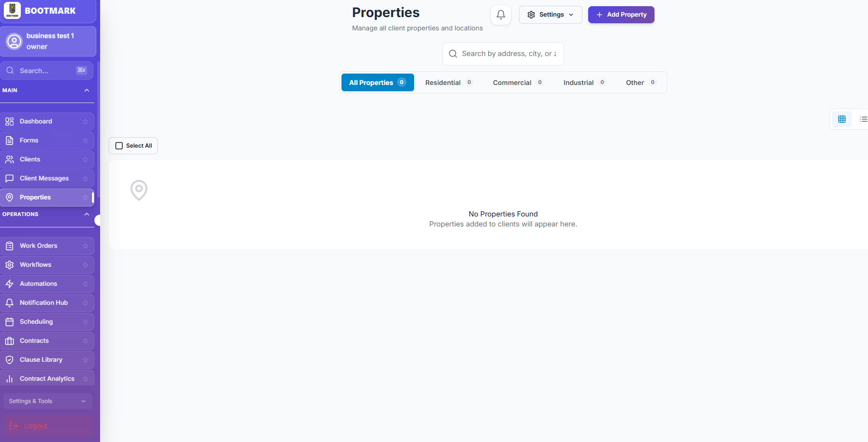Open Client Messages page
Image resolution: width=868 pixels, height=442 pixels.
47,179
